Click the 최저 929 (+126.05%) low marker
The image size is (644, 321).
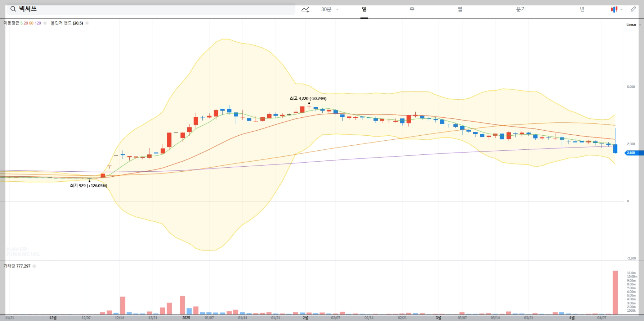click(89, 186)
